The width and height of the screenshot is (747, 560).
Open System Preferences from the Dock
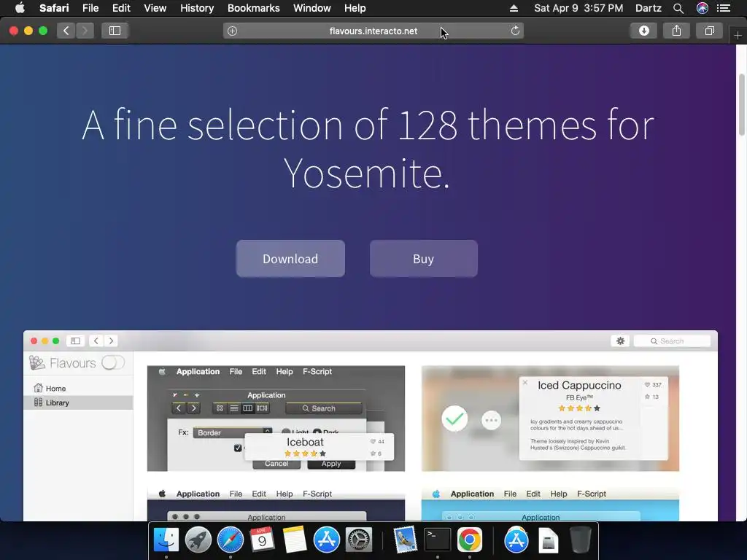click(x=358, y=540)
